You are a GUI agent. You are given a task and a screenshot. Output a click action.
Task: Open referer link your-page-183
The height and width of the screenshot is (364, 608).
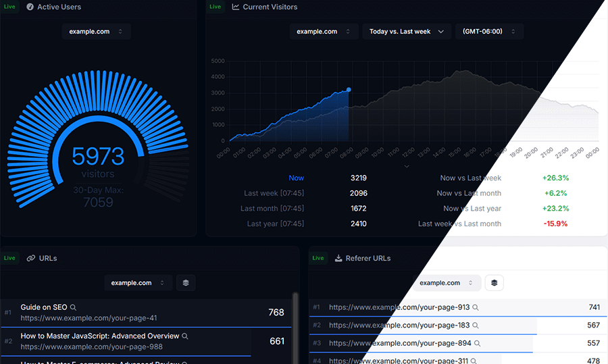pos(399,326)
